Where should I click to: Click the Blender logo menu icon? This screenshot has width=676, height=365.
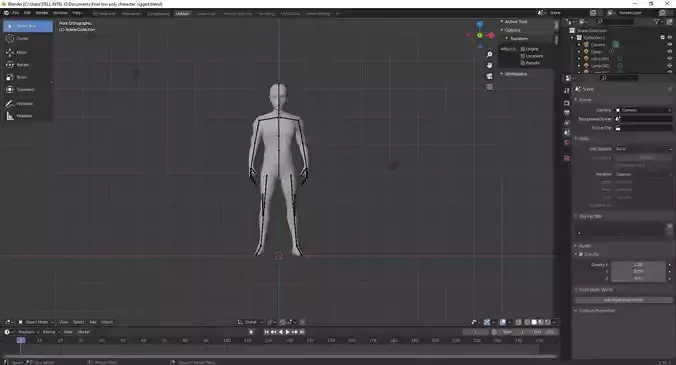point(6,13)
